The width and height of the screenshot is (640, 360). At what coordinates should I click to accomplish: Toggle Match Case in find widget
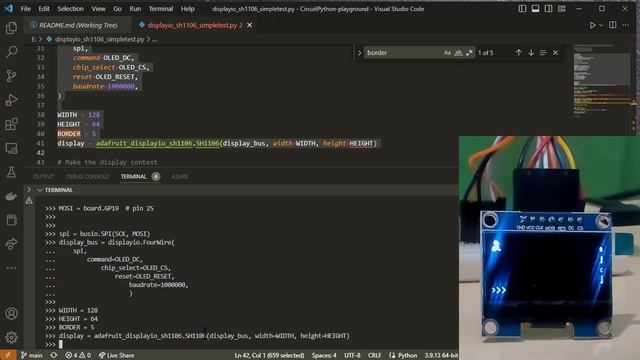coord(447,53)
